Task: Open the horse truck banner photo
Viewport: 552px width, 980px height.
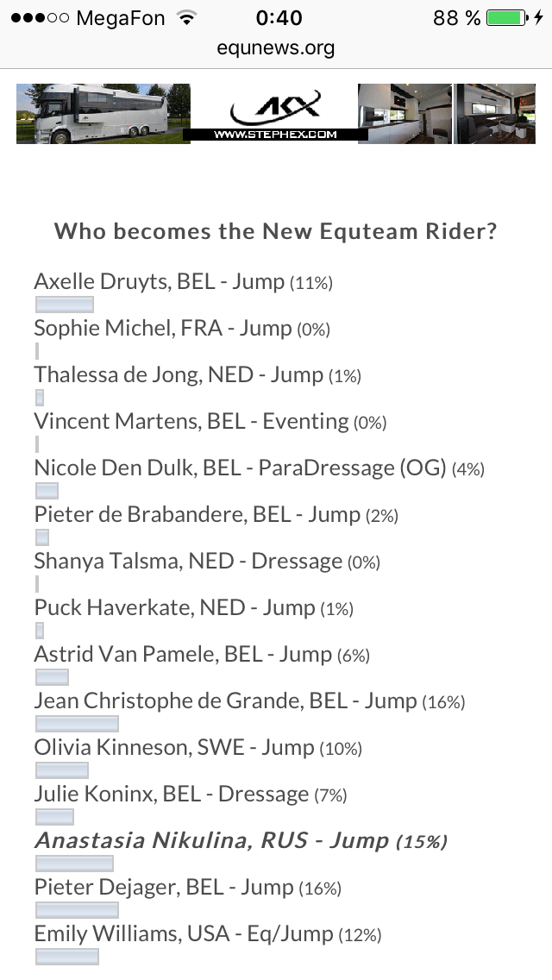Action: click(103, 113)
